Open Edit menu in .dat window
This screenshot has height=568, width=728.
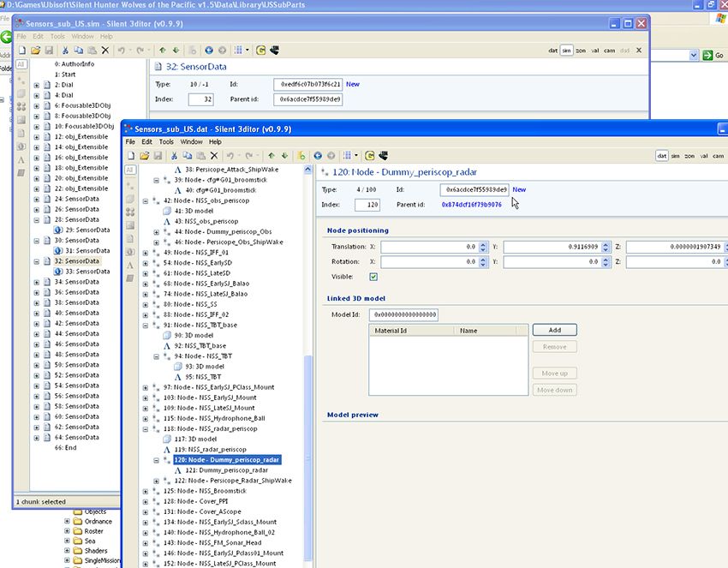click(x=146, y=141)
